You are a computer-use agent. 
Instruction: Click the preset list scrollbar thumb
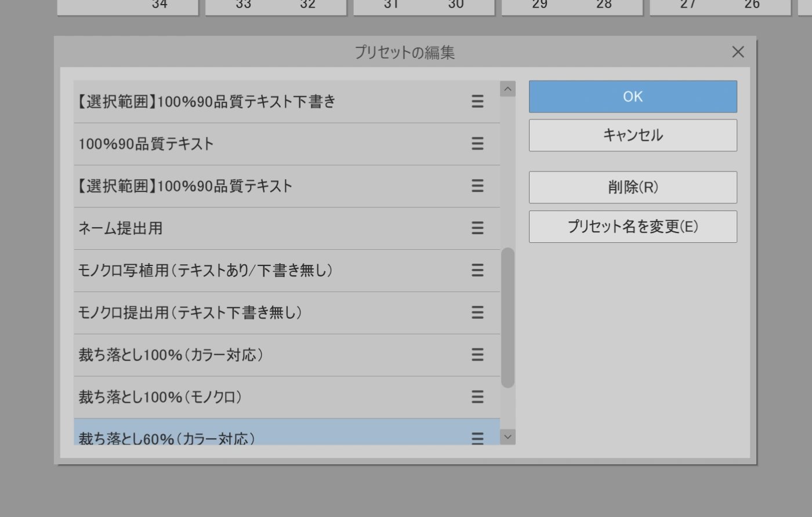(x=507, y=318)
